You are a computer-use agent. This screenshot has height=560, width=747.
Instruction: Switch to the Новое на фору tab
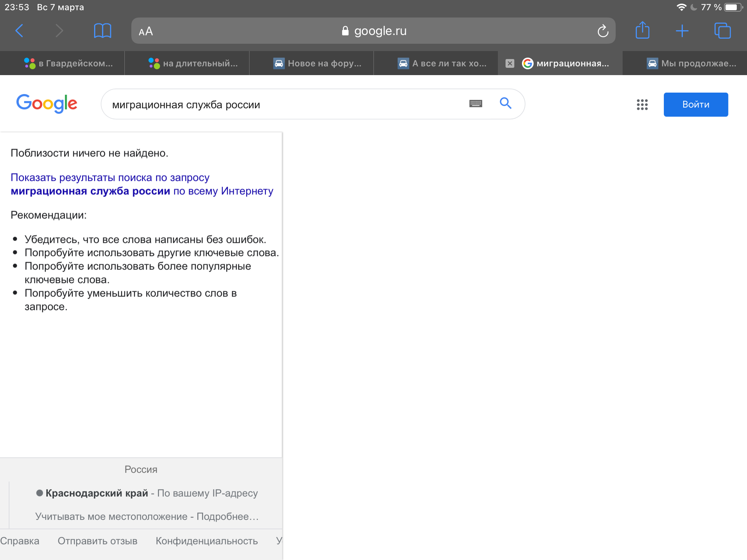317,63
